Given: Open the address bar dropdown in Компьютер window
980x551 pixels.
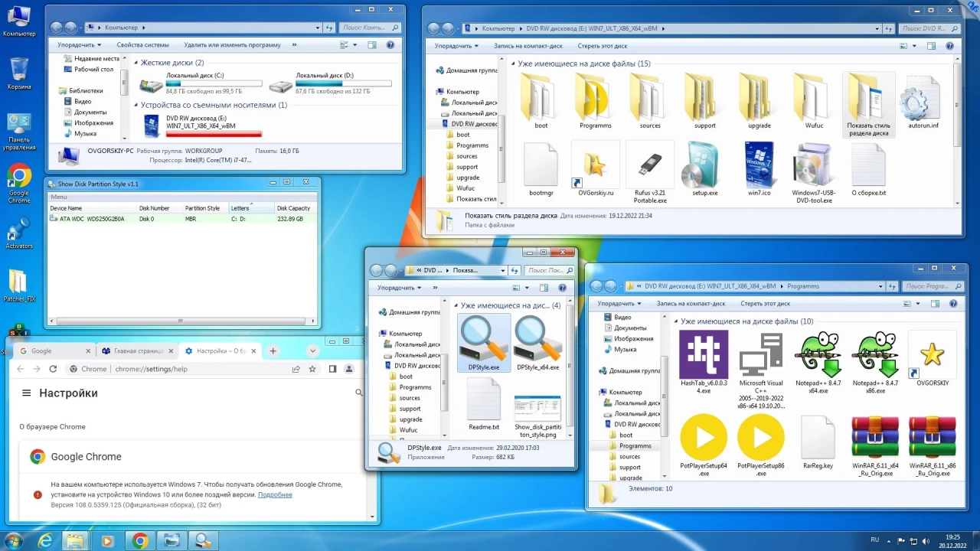Looking at the screenshot, I should click(x=318, y=28).
